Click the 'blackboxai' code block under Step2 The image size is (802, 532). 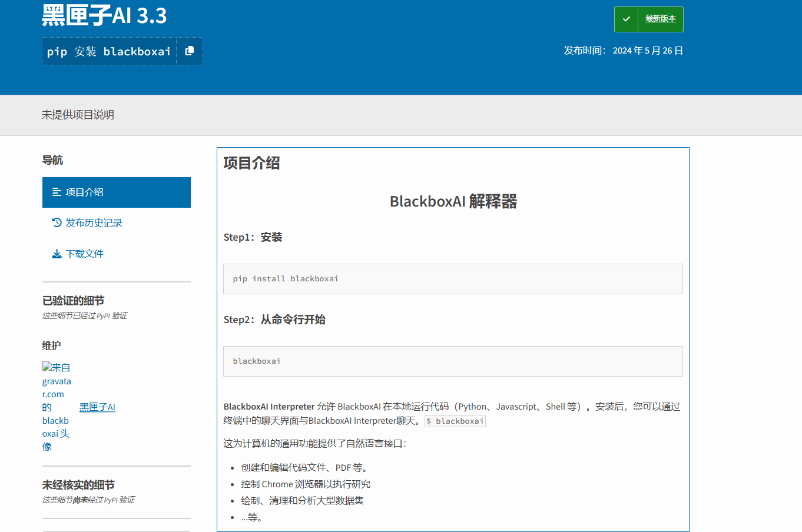[452, 361]
